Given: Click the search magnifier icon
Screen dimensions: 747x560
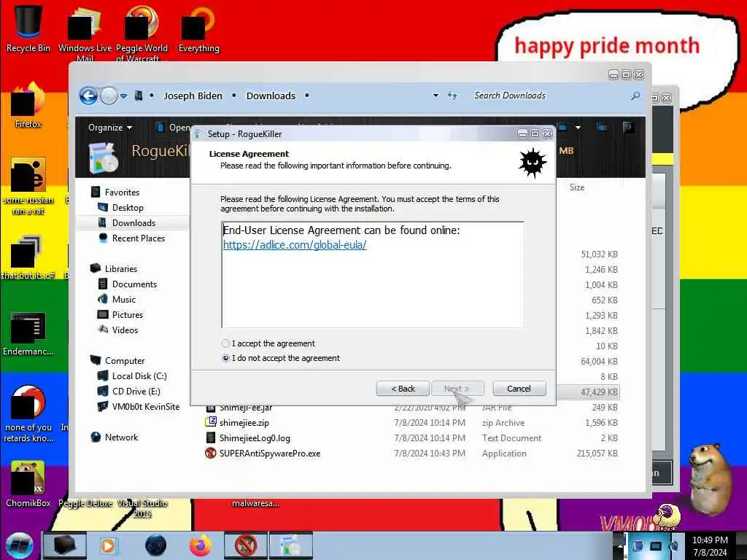Looking at the screenshot, I should (635, 96).
